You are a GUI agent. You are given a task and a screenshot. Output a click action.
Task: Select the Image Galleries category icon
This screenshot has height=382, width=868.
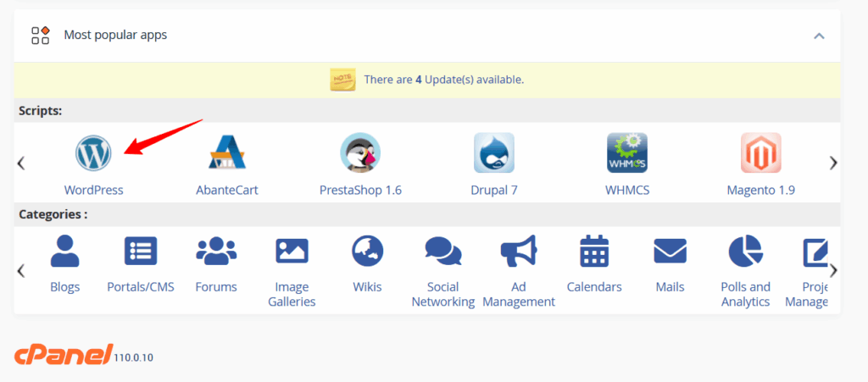292,252
